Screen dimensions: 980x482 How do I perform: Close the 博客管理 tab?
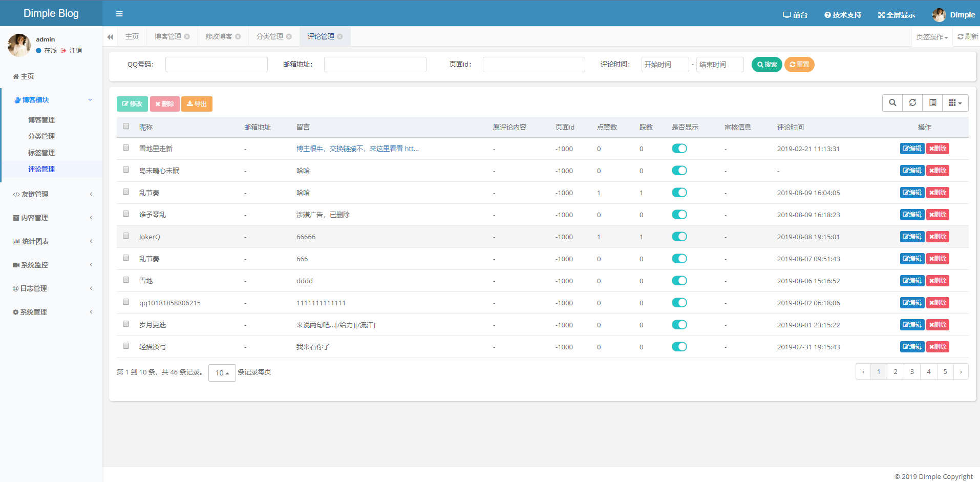click(x=187, y=36)
